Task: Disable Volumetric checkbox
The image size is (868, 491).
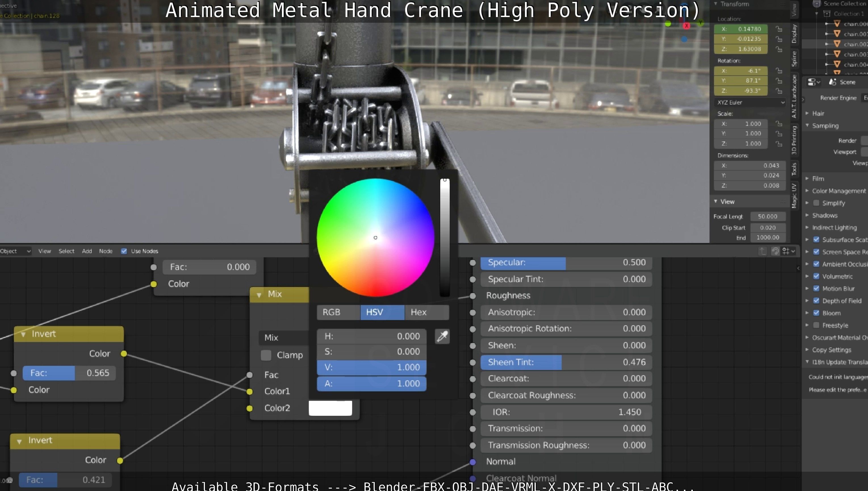Action: click(x=816, y=276)
